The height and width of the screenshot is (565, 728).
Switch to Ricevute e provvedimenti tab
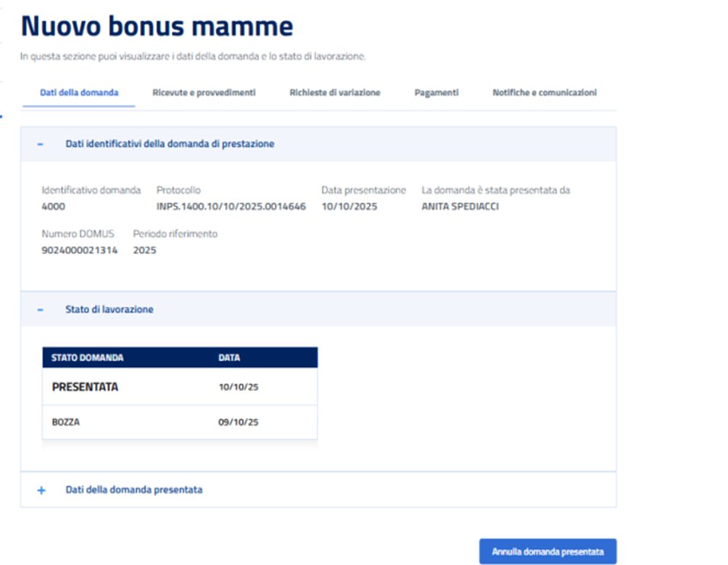(204, 93)
